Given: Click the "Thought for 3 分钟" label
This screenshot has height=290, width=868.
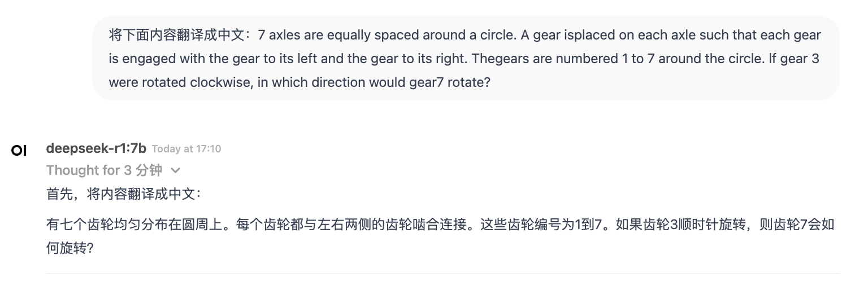Looking at the screenshot, I should click(104, 170).
